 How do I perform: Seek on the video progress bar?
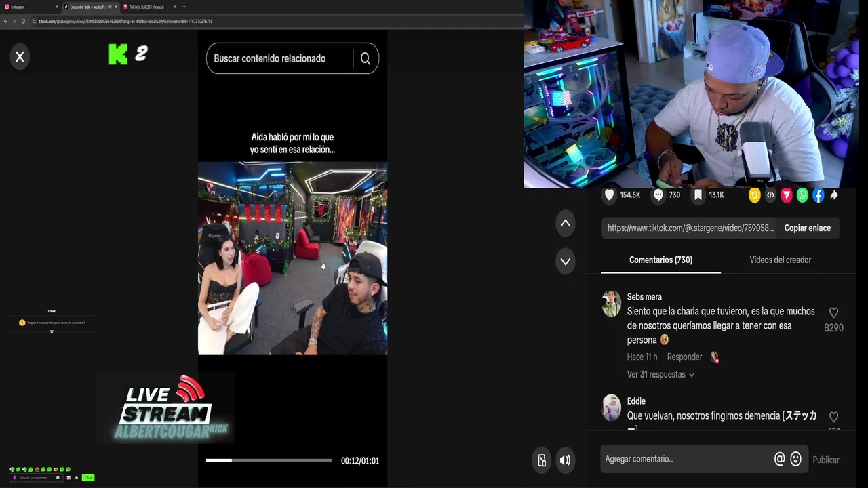pyautogui.click(x=269, y=460)
